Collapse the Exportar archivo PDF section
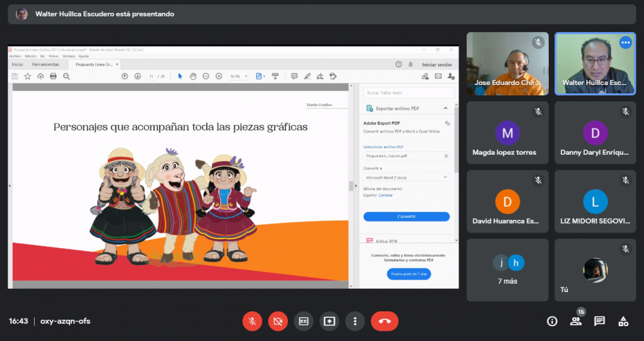644x341 pixels. click(x=445, y=108)
